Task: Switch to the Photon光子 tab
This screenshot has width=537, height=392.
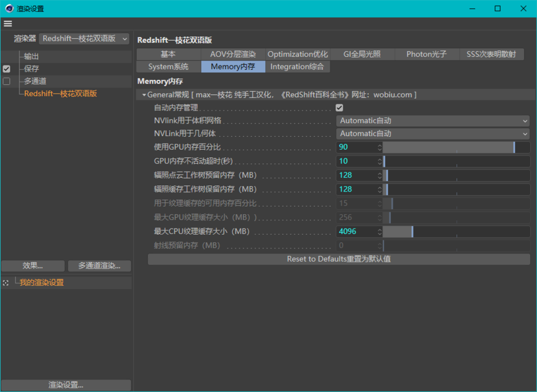Action: pyautogui.click(x=426, y=54)
